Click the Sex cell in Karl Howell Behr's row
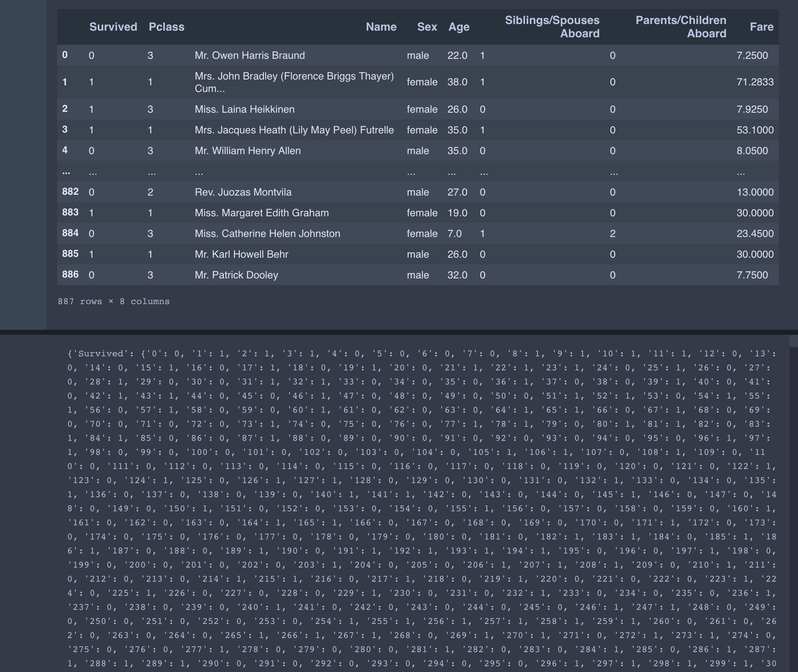Image resolution: width=798 pixels, height=672 pixels. [418, 254]
